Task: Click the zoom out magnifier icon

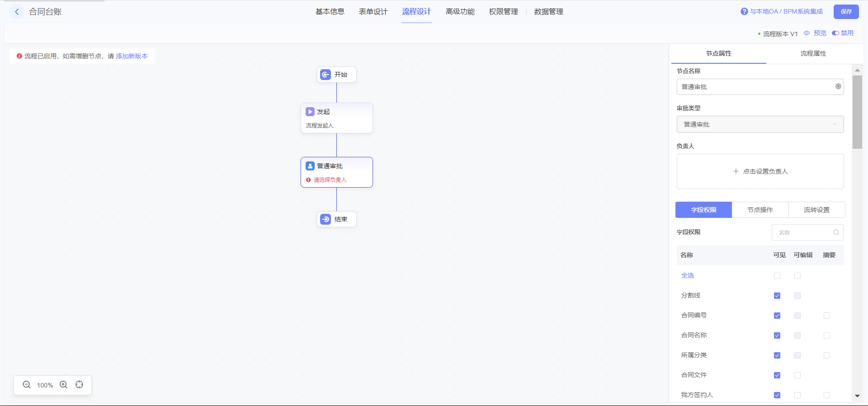Action: tap(27, 385)
